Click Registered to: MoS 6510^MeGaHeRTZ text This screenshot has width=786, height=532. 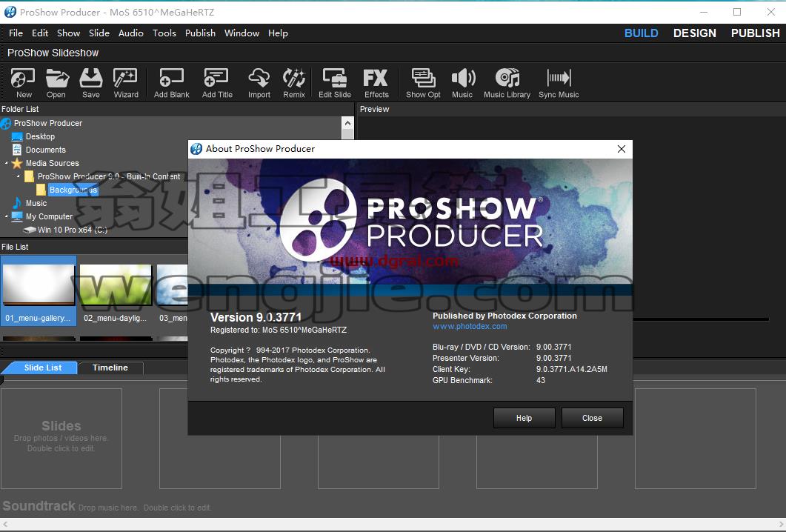point(279,330)
